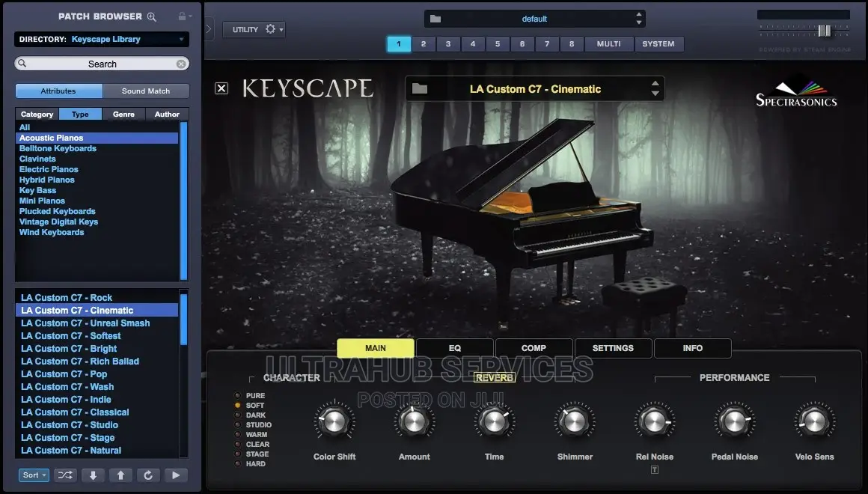Select part 5 button
The image size is (868, 494).
tap(498, 43)
